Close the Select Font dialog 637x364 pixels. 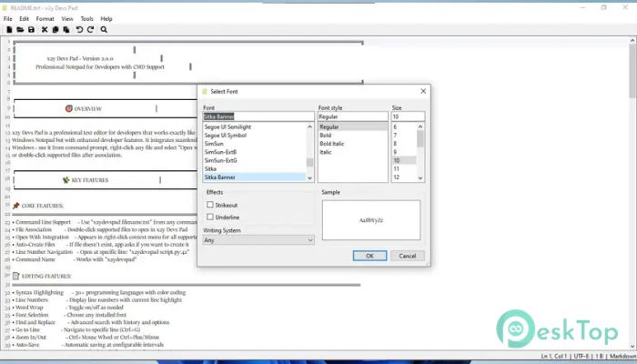click(423, 91)
